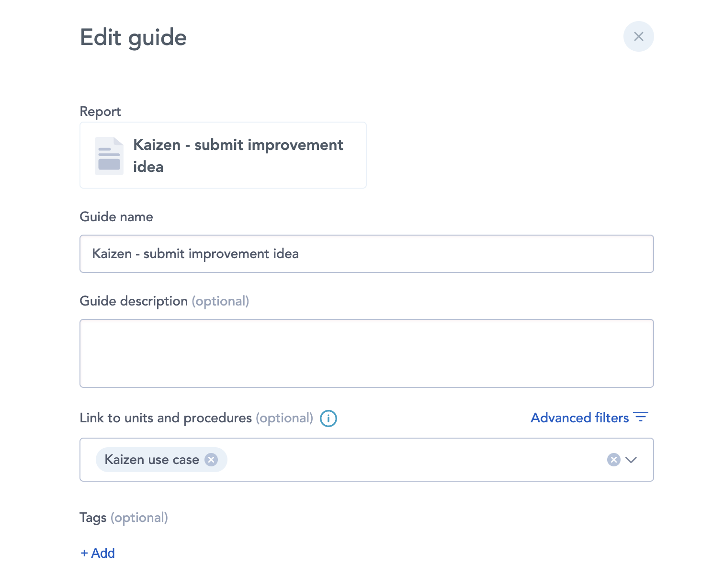Click the Kaizen use case chip label
Viewport: 724px width, 588px height.
click(152, 460)
